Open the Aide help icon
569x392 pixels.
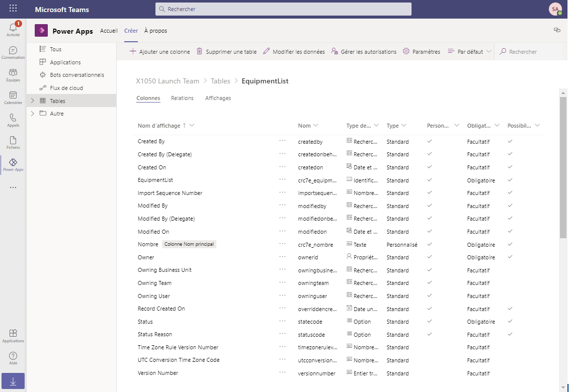pos(13,358)
